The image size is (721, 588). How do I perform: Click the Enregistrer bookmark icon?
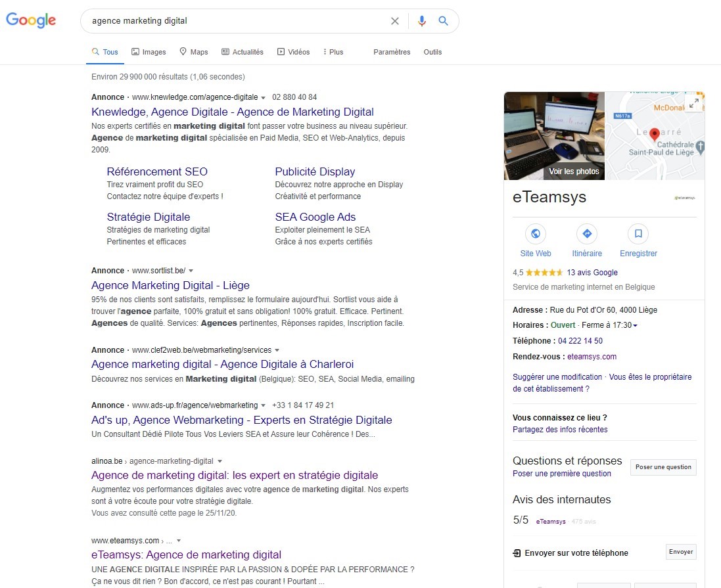coord(638,233)
